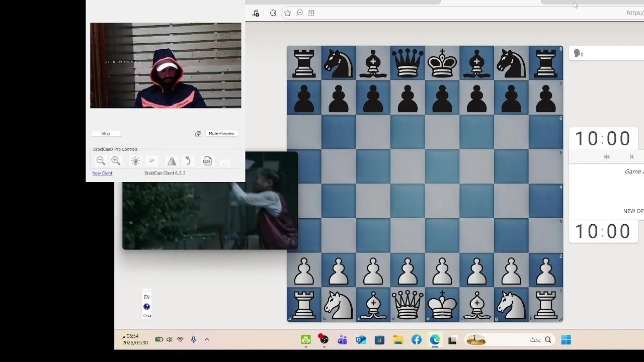Click the bottom 10:00 clock

602,231
